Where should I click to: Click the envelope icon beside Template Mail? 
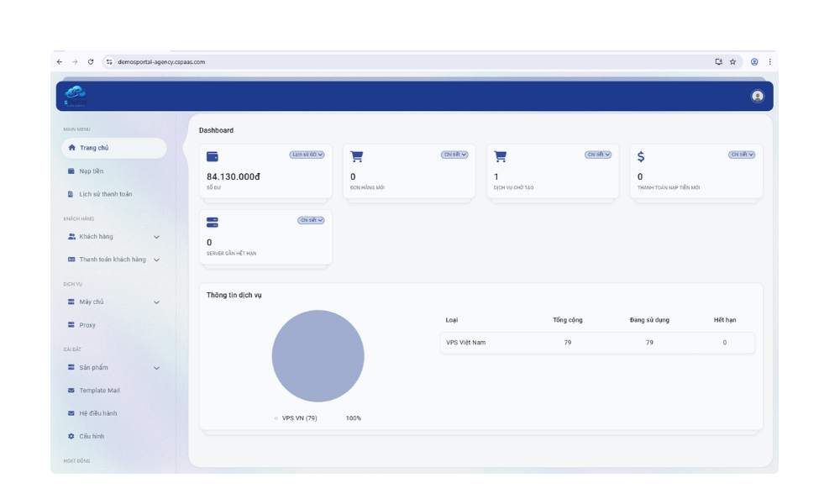click(x=71, y=390)
